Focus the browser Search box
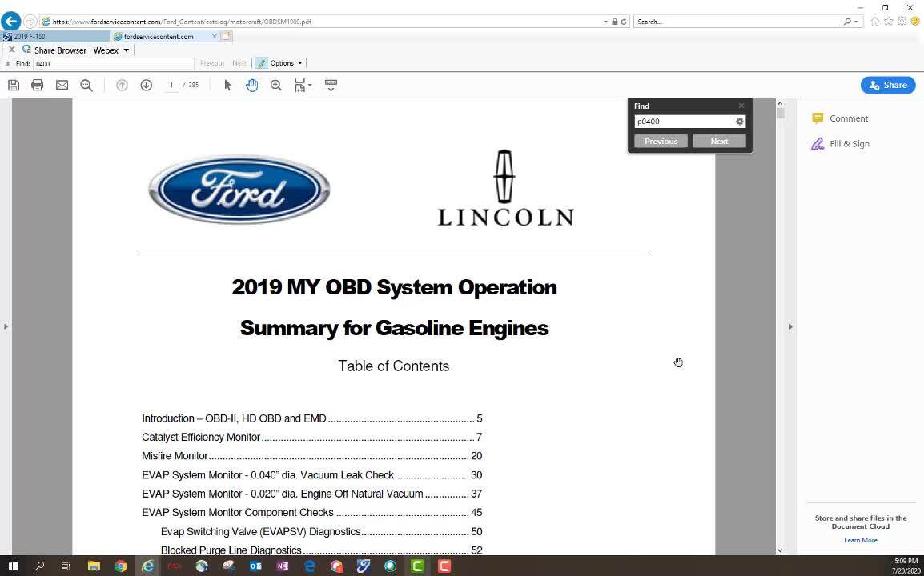This screenshot has height=576, width=924. pos(737,22)
